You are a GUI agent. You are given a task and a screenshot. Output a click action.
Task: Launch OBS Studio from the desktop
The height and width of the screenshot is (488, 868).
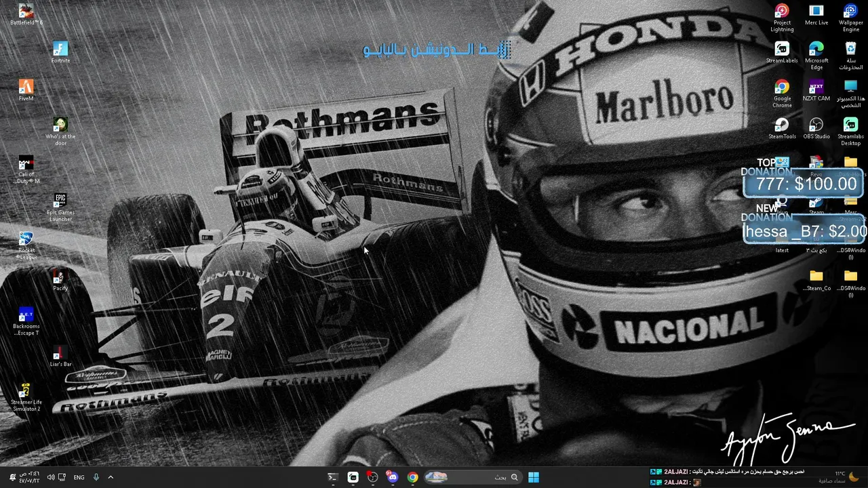(816, 128)
